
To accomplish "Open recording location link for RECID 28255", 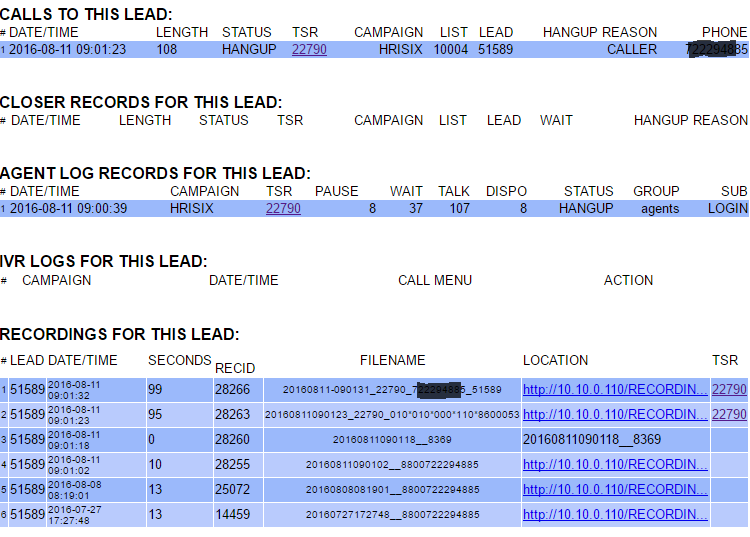I will 615,464.
